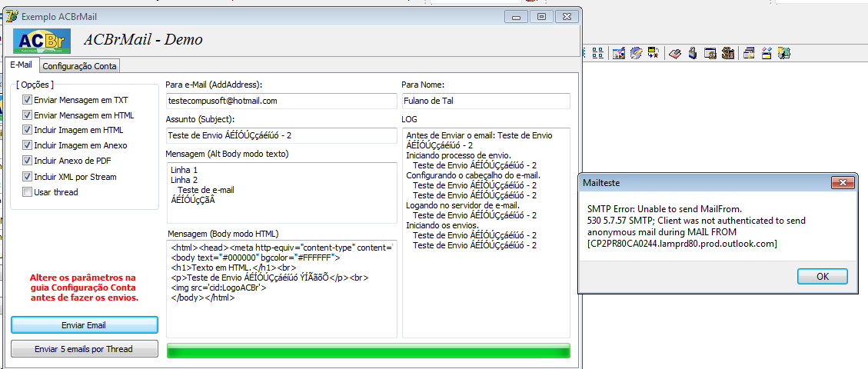868x369 pixels.
Task: Click the four-squares grid icon in IDE toolbar
Action: (x=598, y=53)
